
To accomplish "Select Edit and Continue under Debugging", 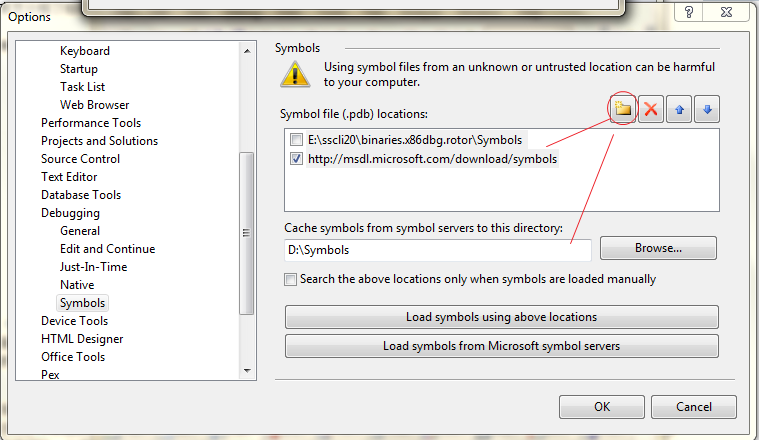I will (x=107, y=249).
